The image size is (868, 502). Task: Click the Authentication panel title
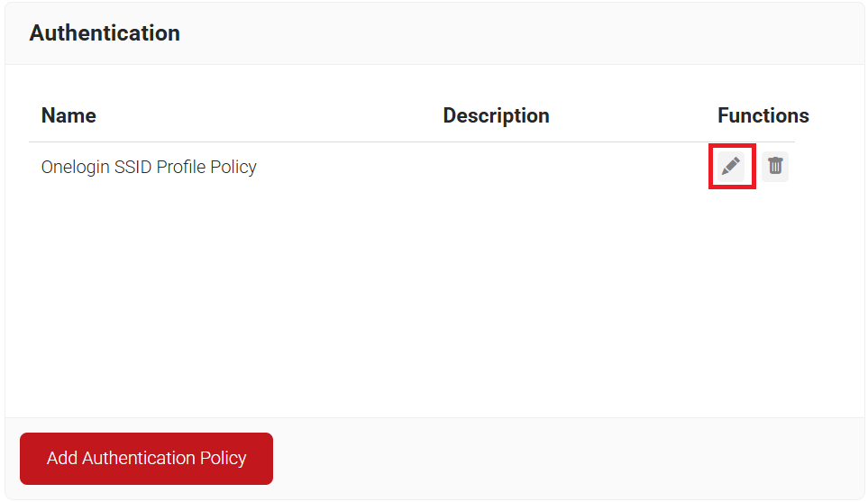105,33
